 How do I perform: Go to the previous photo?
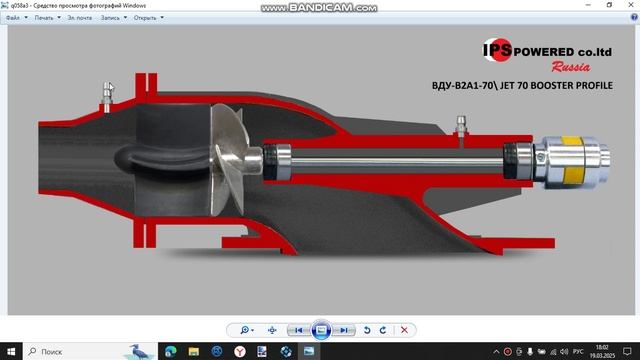point(299,330)
